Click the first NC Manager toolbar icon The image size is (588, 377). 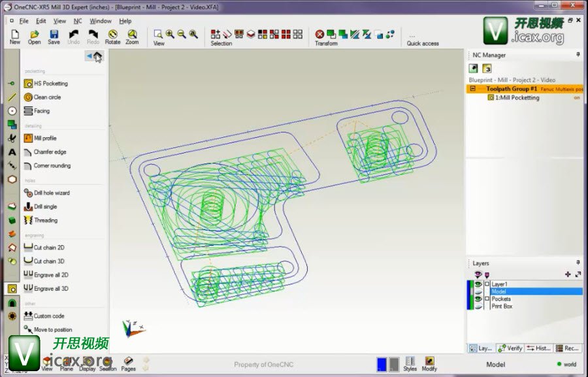(x=473, y=68)
